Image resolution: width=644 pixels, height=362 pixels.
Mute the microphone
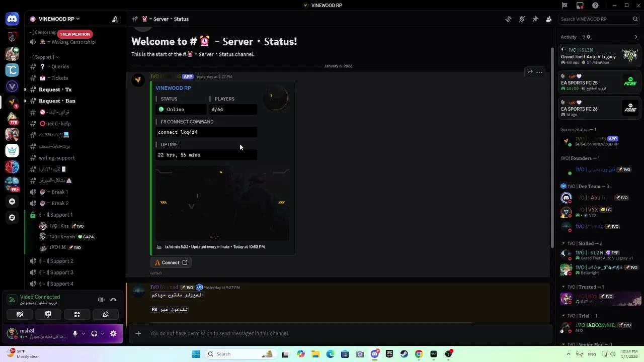click(75, 333)
